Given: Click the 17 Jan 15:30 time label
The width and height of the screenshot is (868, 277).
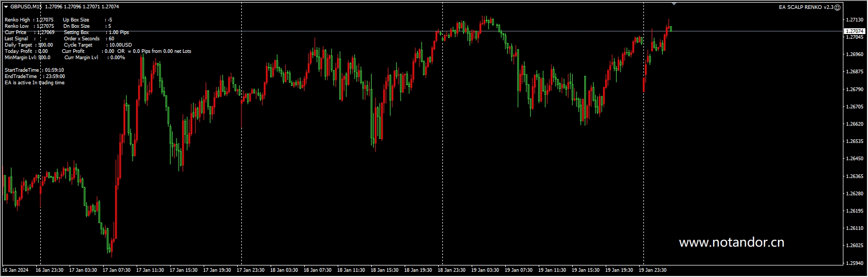Looking at the screenshot, I should 184,270.
